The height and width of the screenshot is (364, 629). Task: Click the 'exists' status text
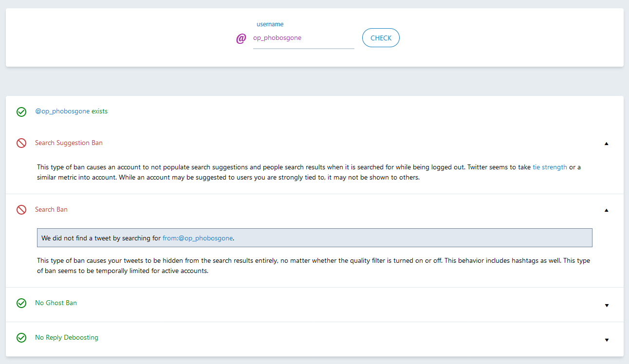(99, 111)
